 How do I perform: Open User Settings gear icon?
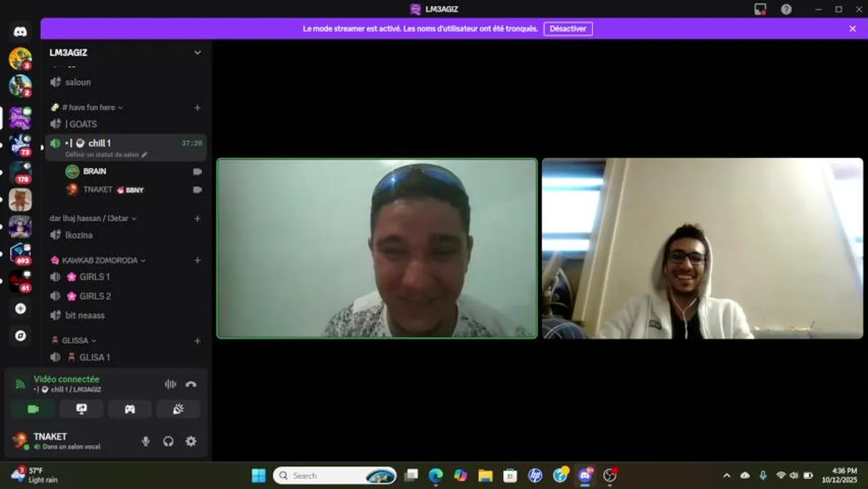tap(191, 441)
